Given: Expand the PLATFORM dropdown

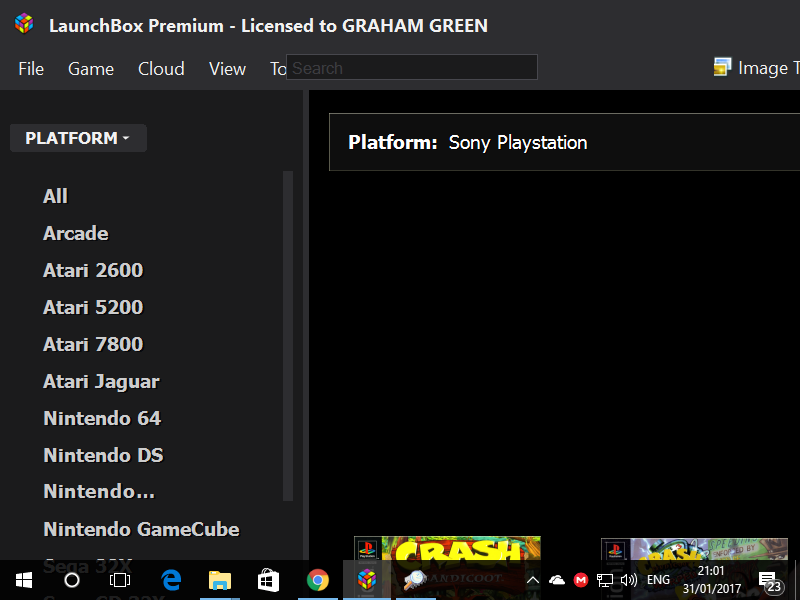Looking at the screenshot, I should [78, 138].
